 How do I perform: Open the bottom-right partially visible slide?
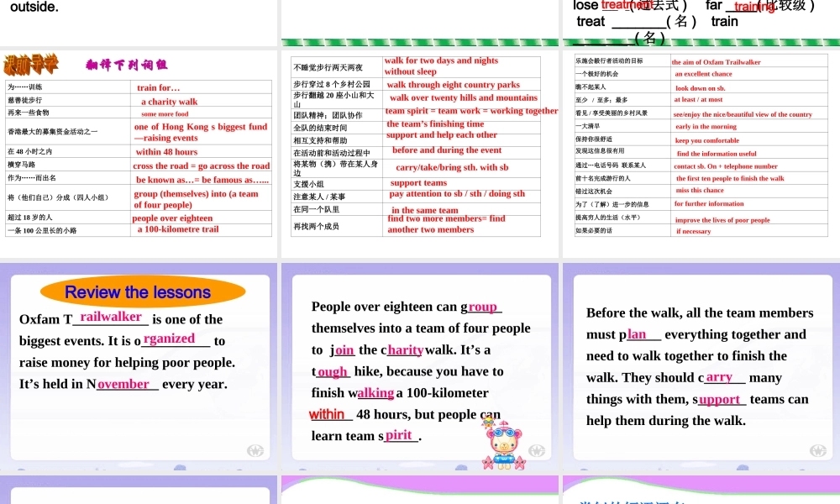701,490
